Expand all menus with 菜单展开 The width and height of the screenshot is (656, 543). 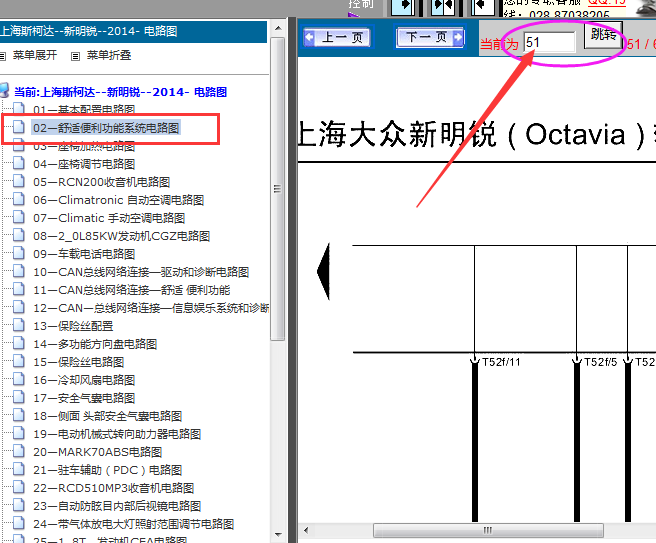(x=35, y=55)
